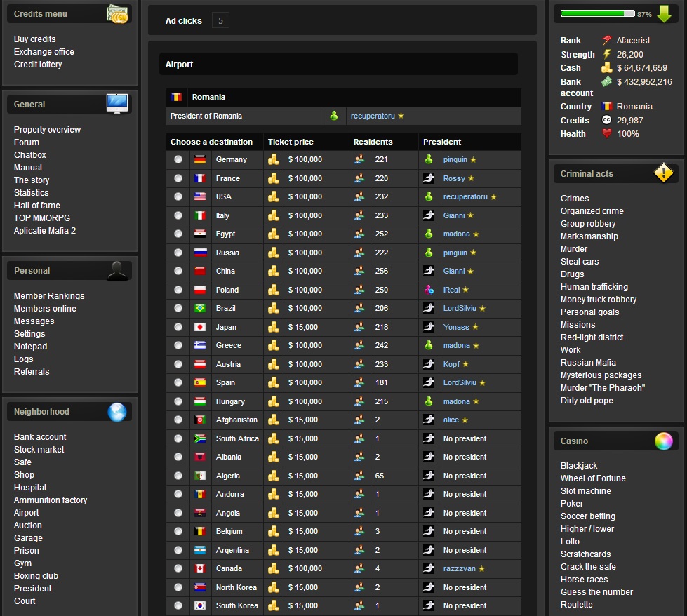
Task: Click the Neighborhood globe icon
Action: (x=117, y=412)
